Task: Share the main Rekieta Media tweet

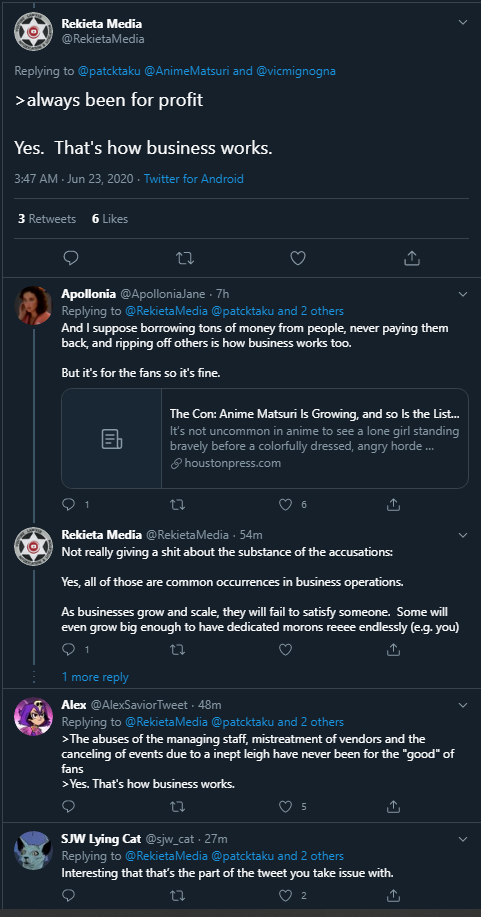Action: click(x=412, y=258)
